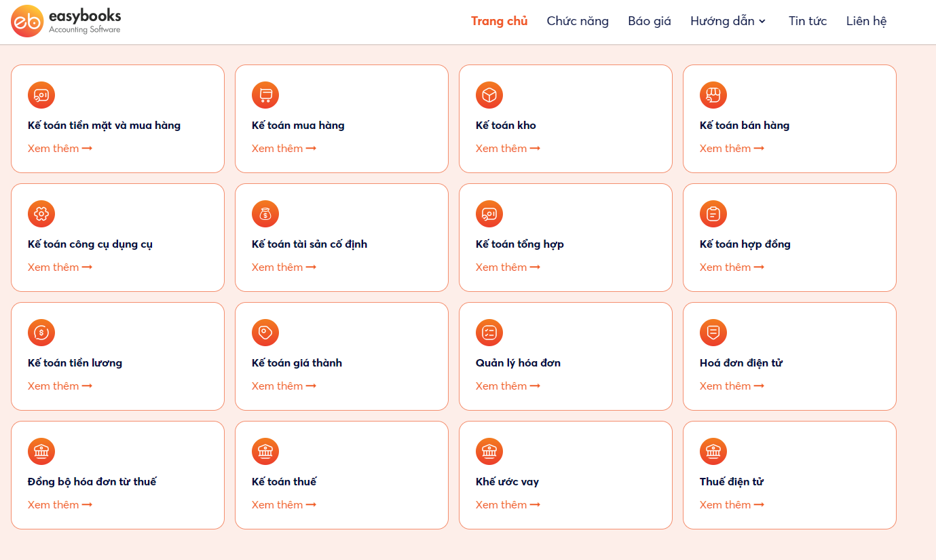The height and width of the screenshot is (560, 936).
Task: Click the storefront icon for Kế toán bán hàng
Action: point(713,96)
